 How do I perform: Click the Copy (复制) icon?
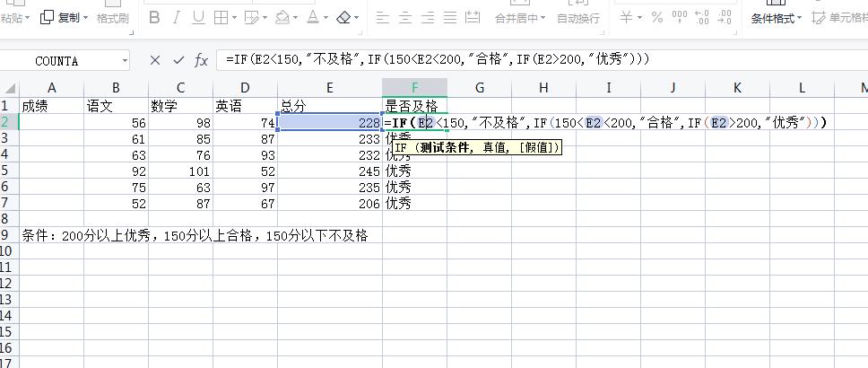tap(47, 18)
